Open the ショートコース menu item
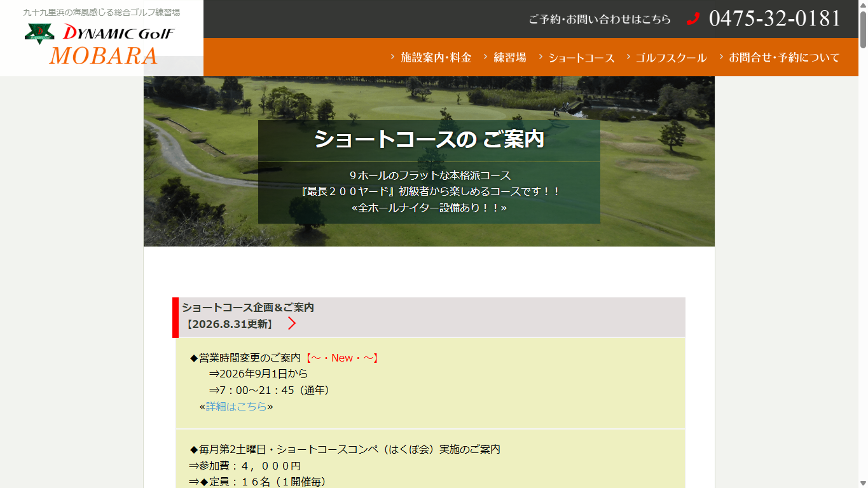 [581, 58]
